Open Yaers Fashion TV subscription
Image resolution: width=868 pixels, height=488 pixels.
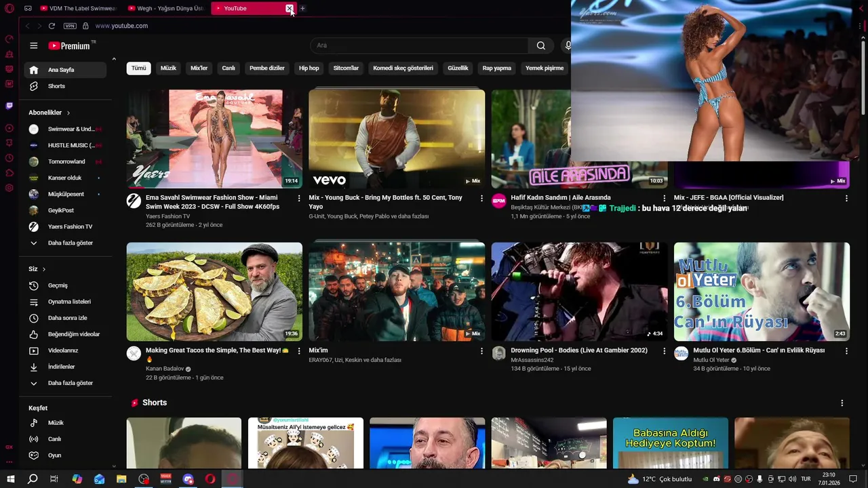tap(65, 226)
